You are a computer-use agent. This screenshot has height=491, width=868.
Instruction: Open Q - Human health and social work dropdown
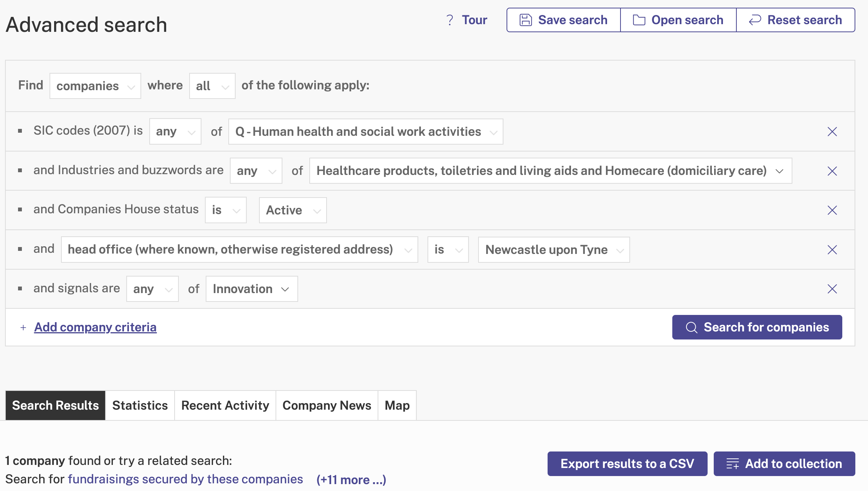366,132
